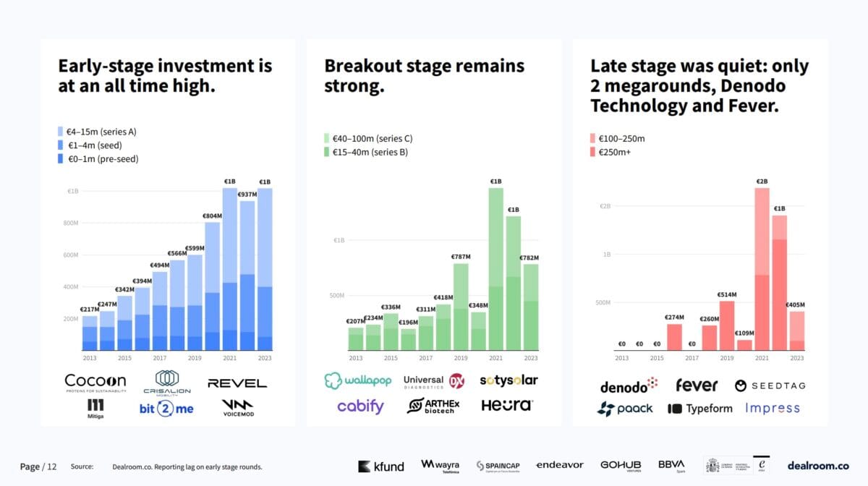The image size is (868, 486).
Task: Select the €4–15m series A legend swatch
Action: tap(61, 132)
